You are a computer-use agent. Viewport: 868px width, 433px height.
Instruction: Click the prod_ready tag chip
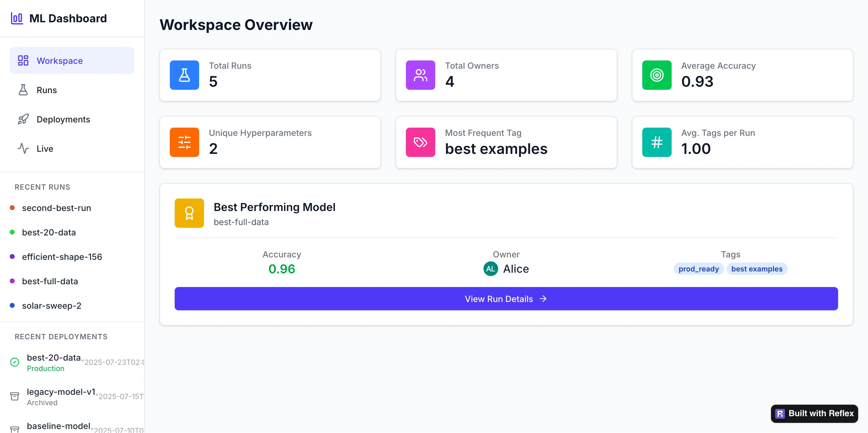[x=698, y=269]
